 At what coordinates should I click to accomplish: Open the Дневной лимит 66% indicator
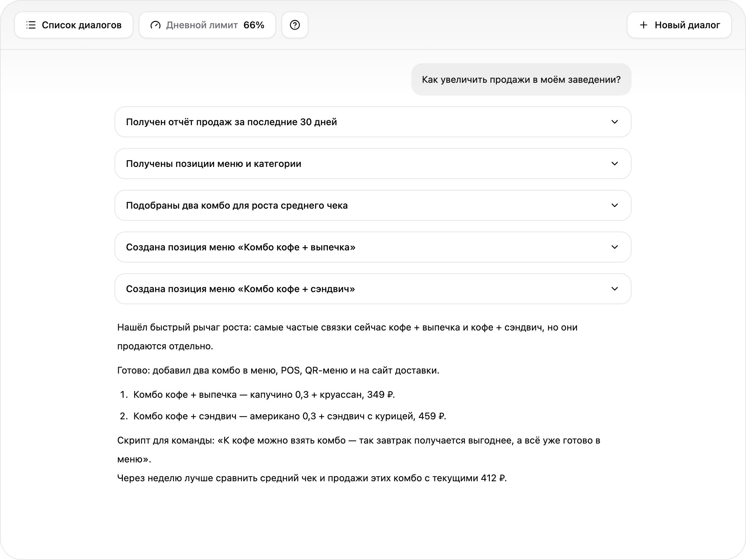(x=207, y=25)
